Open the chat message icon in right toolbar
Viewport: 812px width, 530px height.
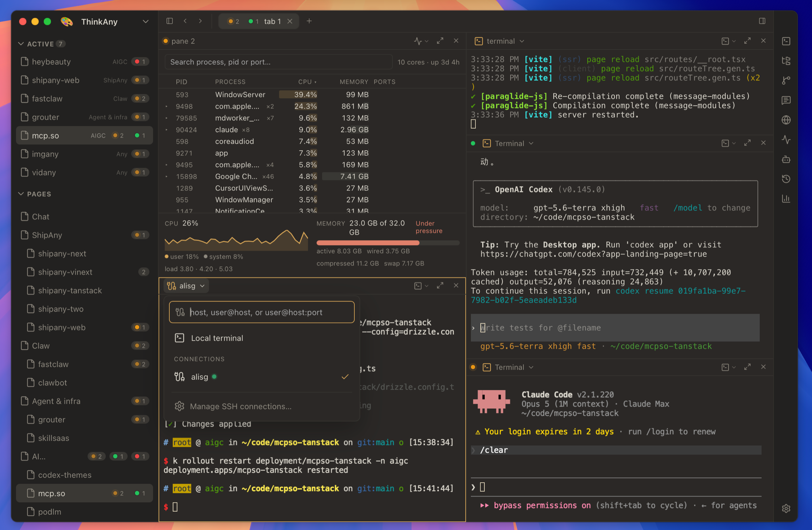pyautogui.click(x=786, y=100)
